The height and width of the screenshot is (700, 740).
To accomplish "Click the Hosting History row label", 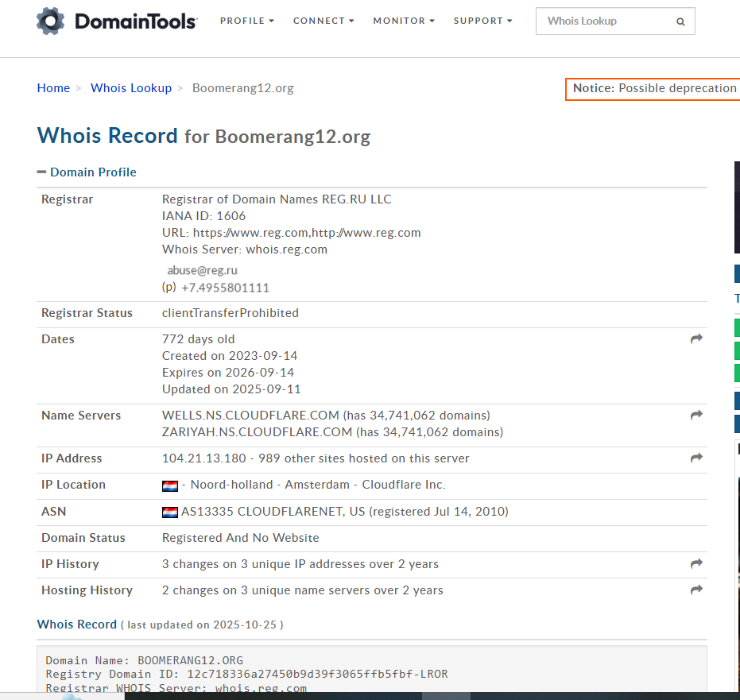I will (87, 590).
